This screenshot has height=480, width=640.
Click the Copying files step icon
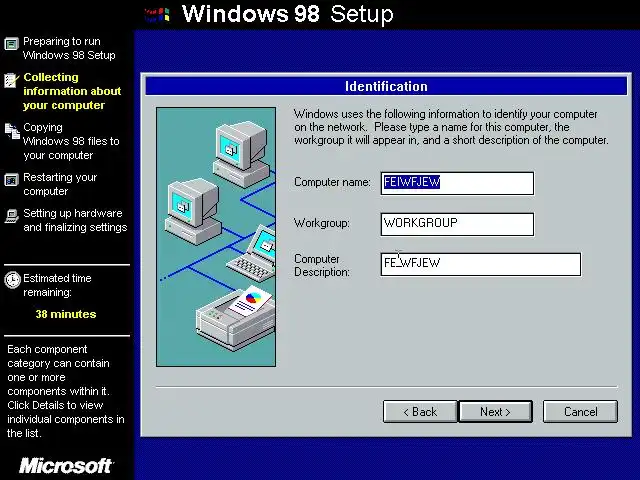(x=12, y=131)
